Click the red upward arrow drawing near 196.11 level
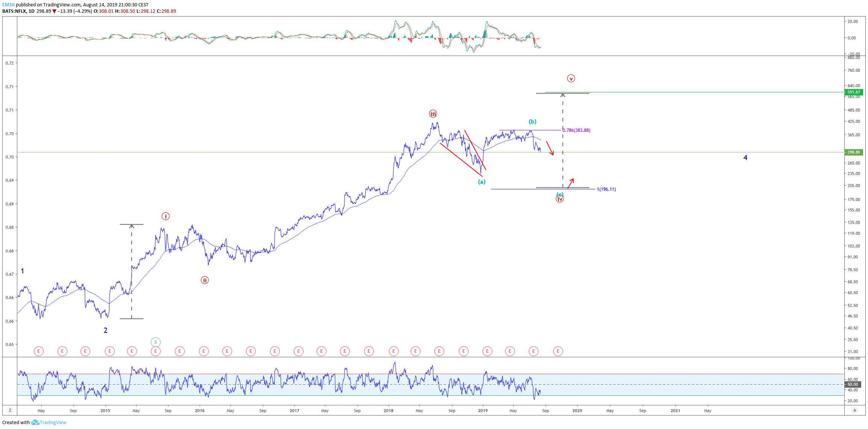Screen dimensions: 868x429 tap(571, 183)
